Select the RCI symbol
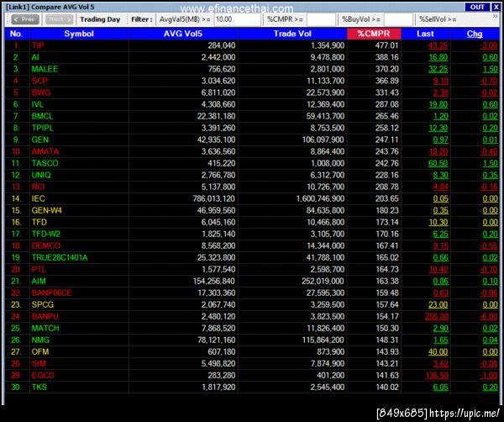 click(x=38, y=187)
